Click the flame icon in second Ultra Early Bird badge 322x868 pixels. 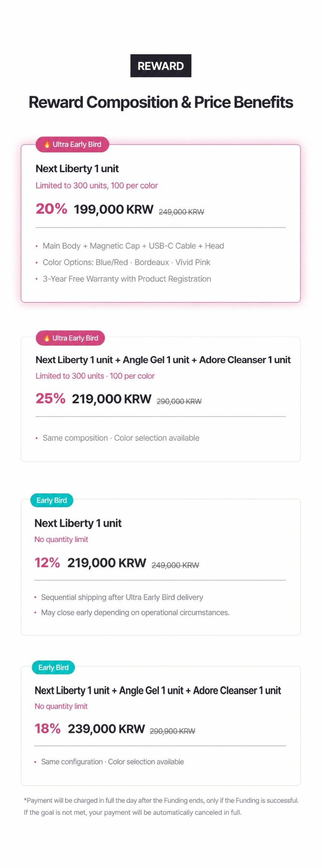point(47,338)
